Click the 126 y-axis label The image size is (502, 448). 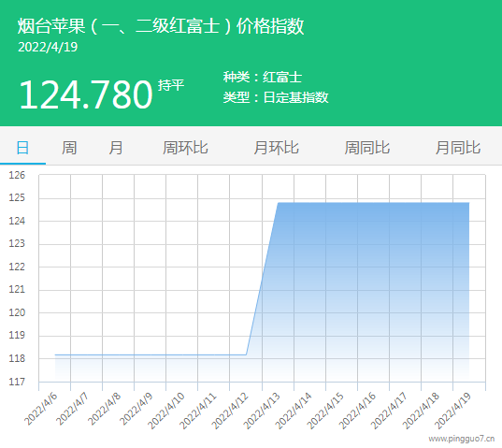(x=17, y=175)
